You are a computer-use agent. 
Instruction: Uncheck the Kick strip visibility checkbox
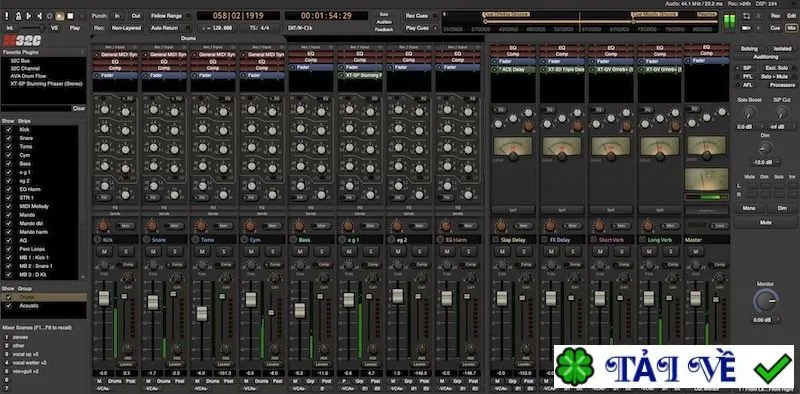[9, 130]
